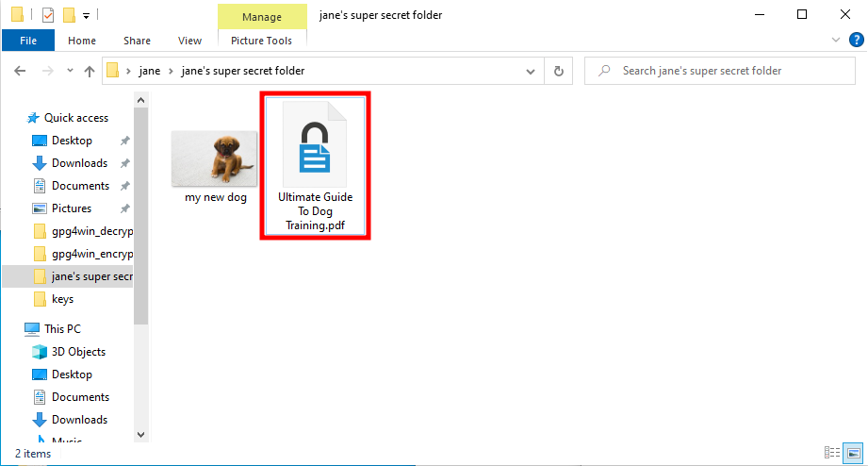The height and width of the screenshot is (466, 868).
Task: Switch to the View ribbon tab
Action: click(189, 41)
